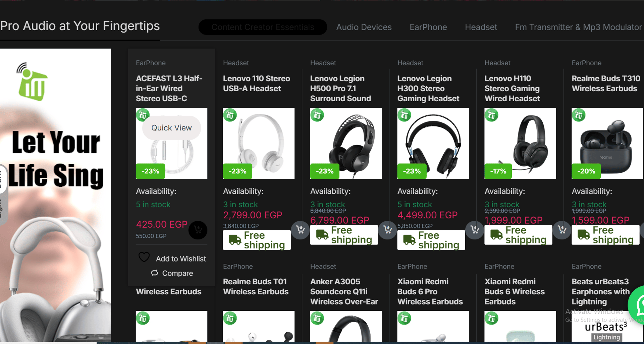The image size is (644, 344).
Task: Add Lenovo Legion H500 Pro to cart
Action: (387, 230)
